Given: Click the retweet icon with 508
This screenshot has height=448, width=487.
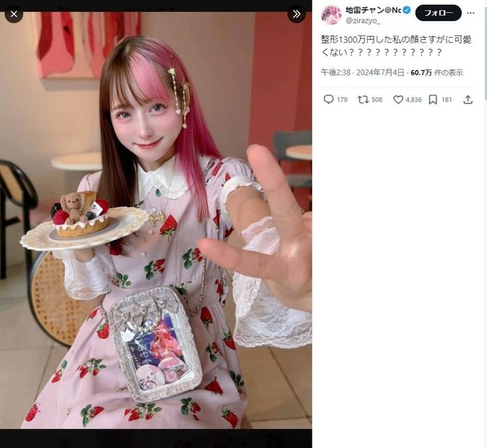Looking at the screenshot, I should pos(362,100).
